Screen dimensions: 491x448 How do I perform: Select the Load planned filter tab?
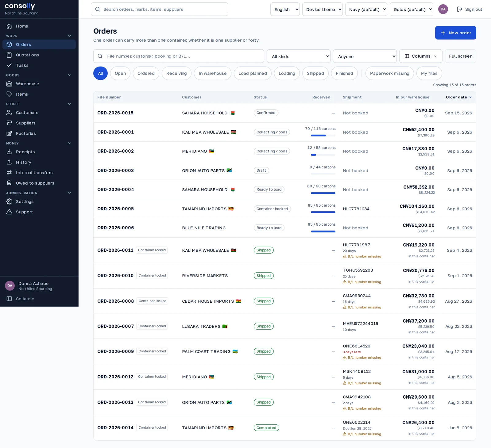[253, 73]
